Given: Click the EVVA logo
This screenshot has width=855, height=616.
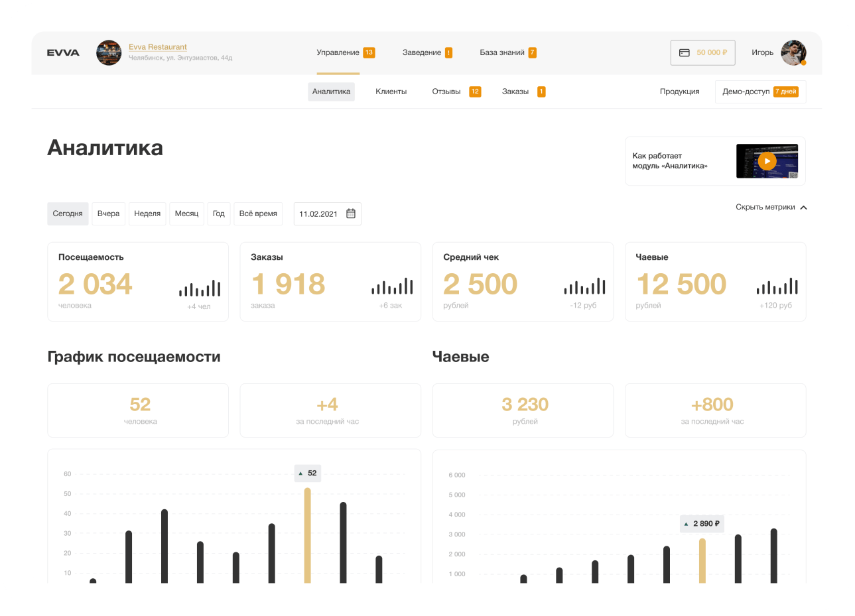Looking at the screenshot, I should 63,53.
